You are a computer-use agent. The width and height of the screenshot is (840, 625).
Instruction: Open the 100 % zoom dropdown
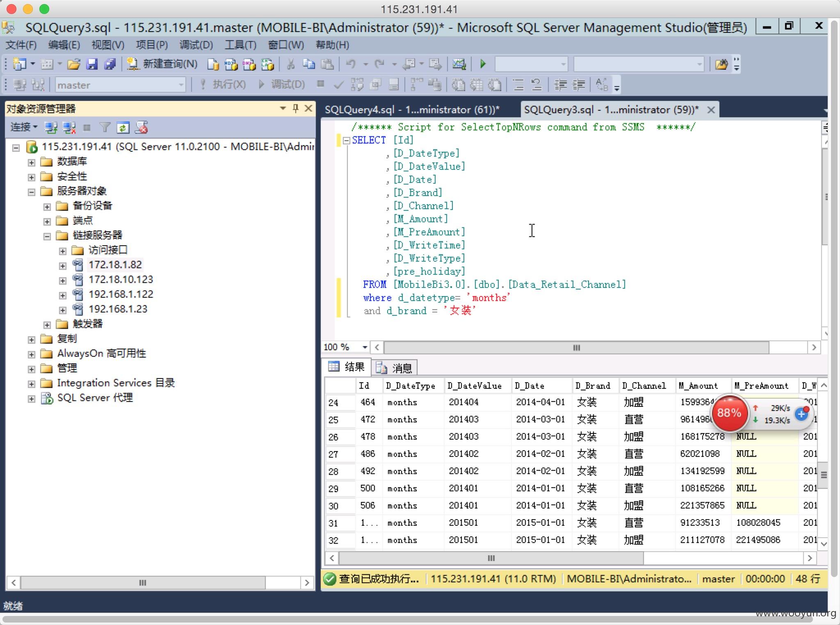click(364, 347)
